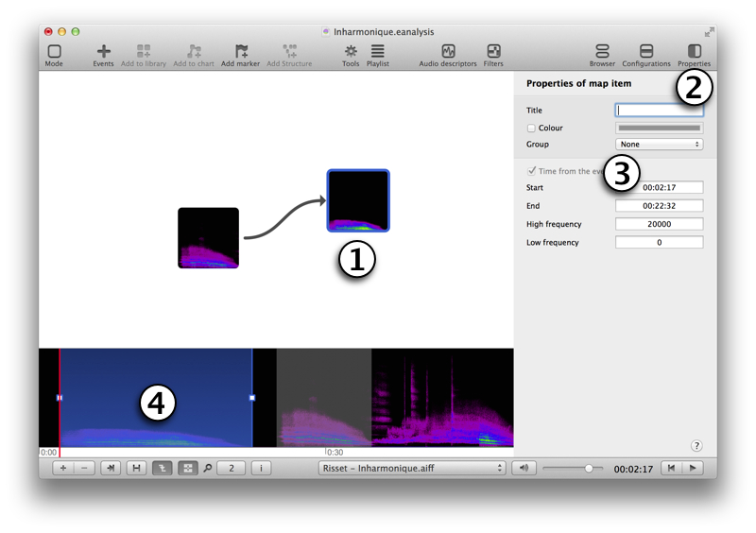This screenshot has height=533, width=756.
Task: Open the Group None dropdown
Action: 659,145
